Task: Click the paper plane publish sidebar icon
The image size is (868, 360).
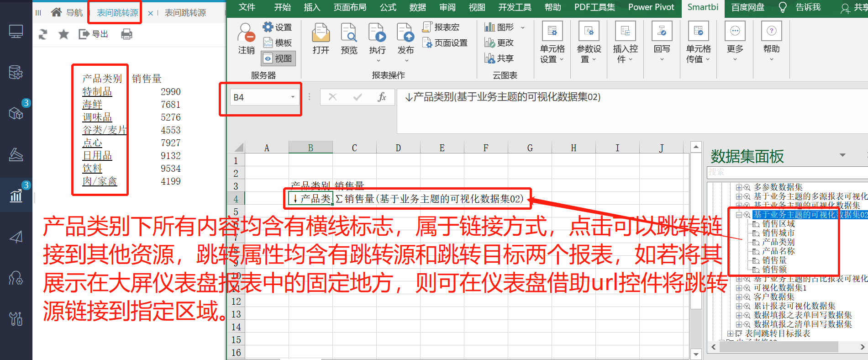Action: click(x=16, y=237)
